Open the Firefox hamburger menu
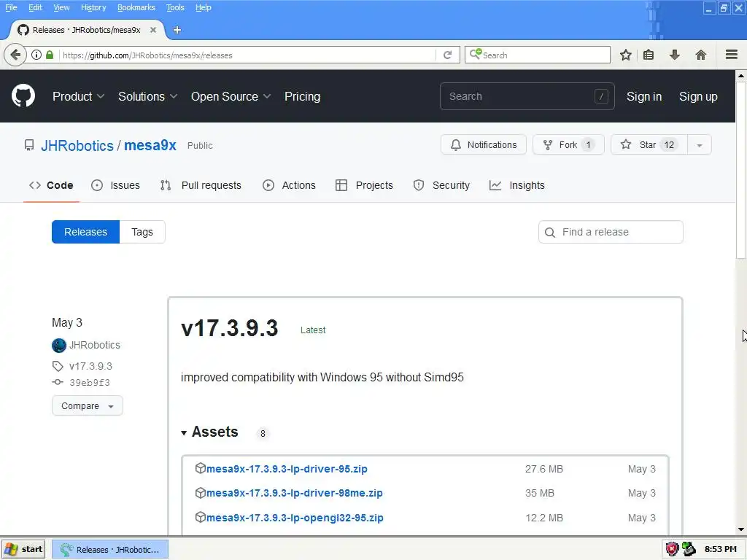Screen dimensions: 747x560 pyautogui.click(x=731, y=55)
